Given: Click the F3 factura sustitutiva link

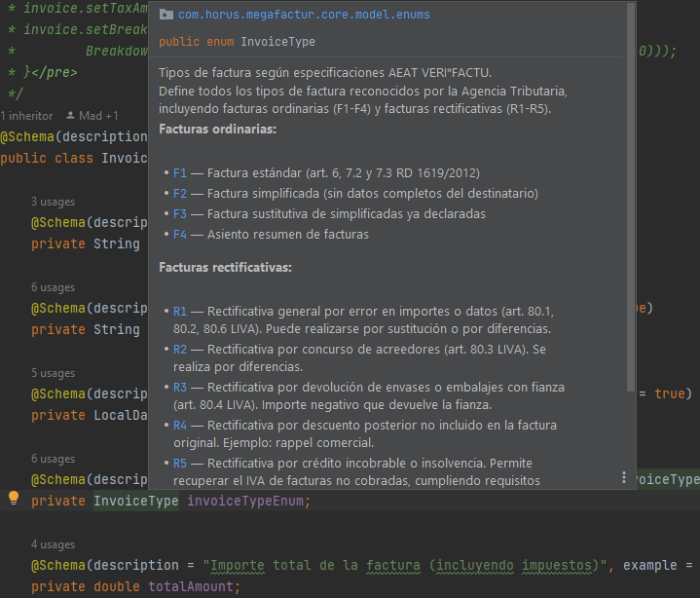Looking at the screenshot, I should (179, 213).
